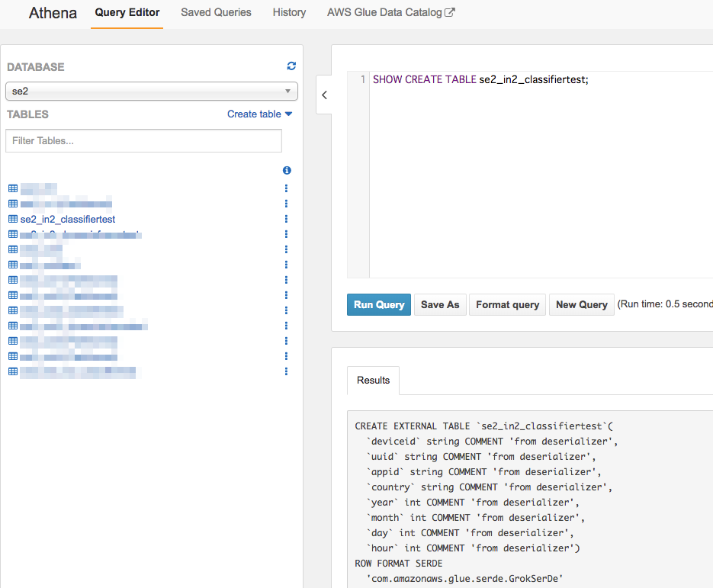
Task: Open the Create table dropdown
Action: pos(259,114)
